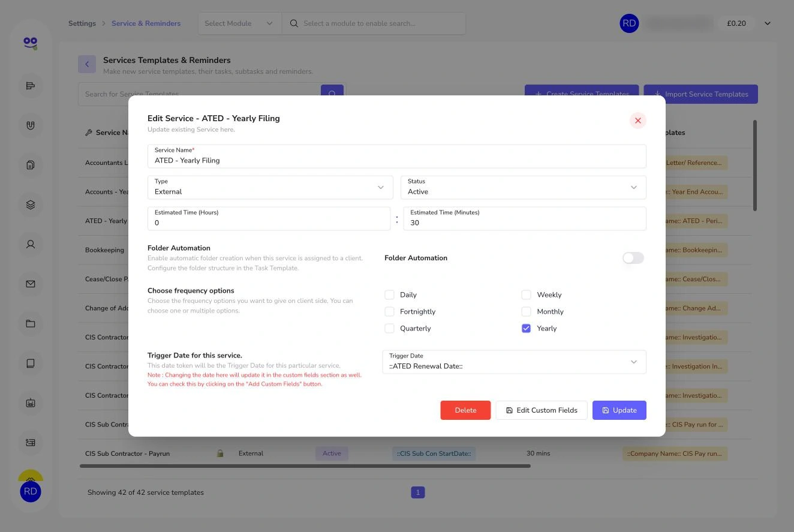
Task: Open the layers icon in the sidebar
Action: coord(31,205)
